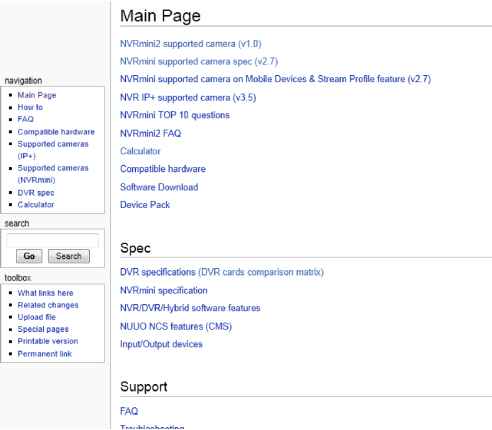Open NVRmini supported camera spec (v2.7)
Screen dimensions: 492x430
pos(199,61)
